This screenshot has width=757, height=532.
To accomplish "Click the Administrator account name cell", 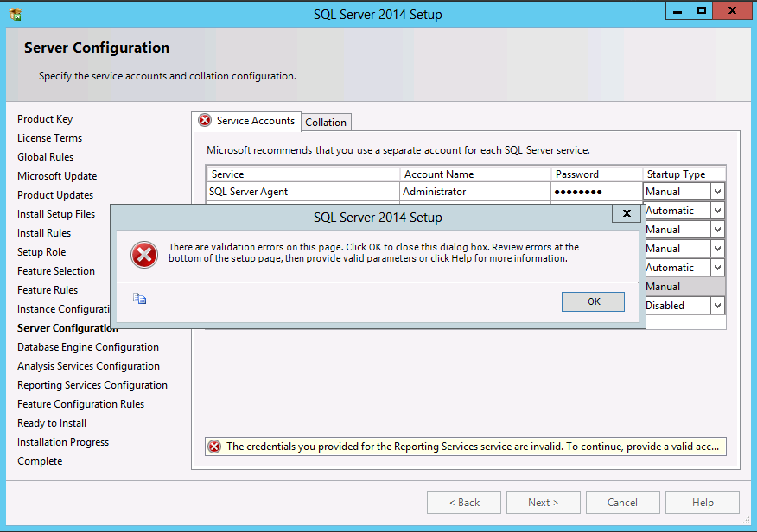I will click(475, 192).
